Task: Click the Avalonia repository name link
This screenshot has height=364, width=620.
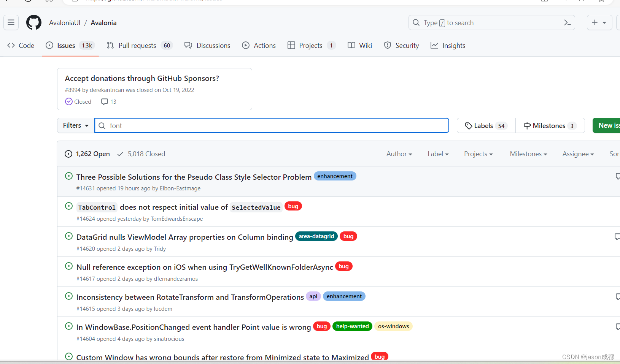Action: pos(103,23)
